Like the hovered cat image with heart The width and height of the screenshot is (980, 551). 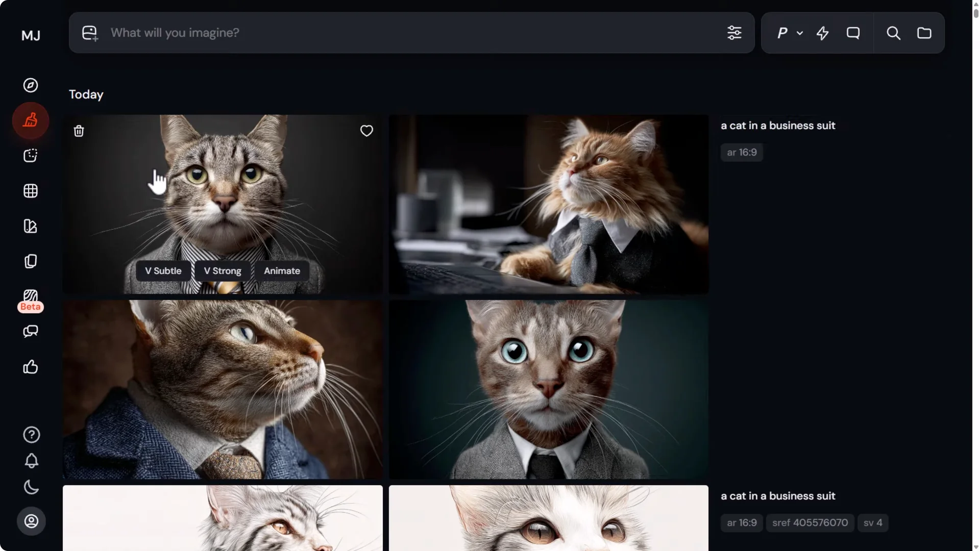click(366, 131)
